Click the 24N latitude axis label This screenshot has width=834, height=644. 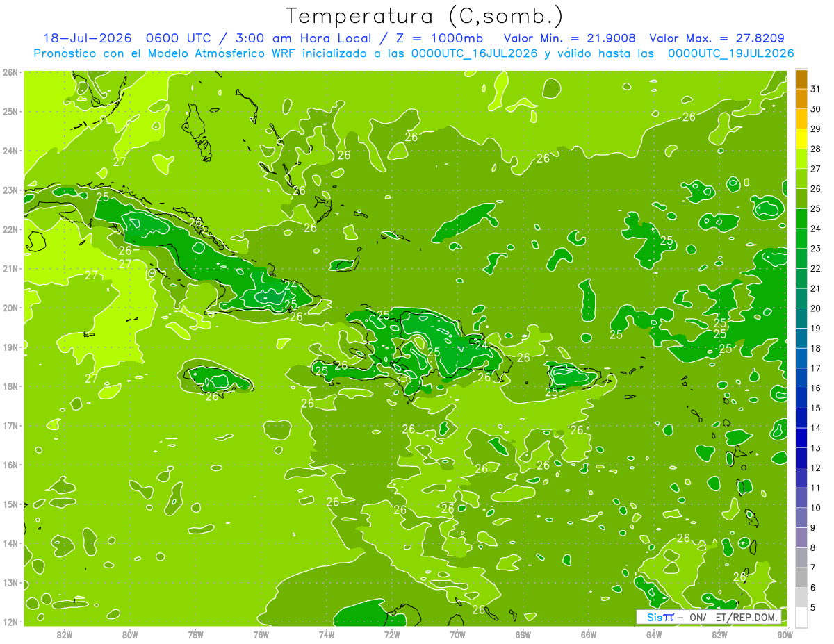pos(10,151)
